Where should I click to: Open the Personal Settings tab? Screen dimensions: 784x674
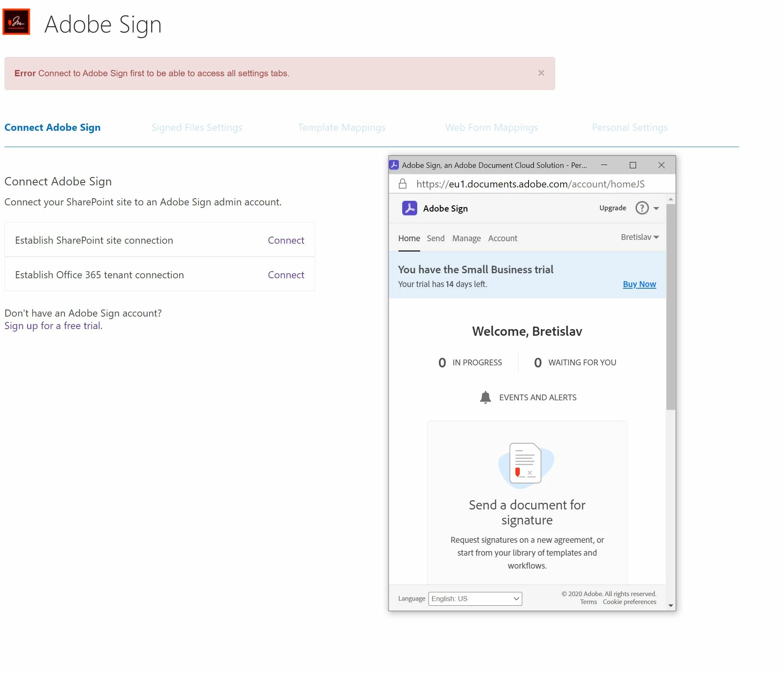pyautogui.click(x=630, y=127)
